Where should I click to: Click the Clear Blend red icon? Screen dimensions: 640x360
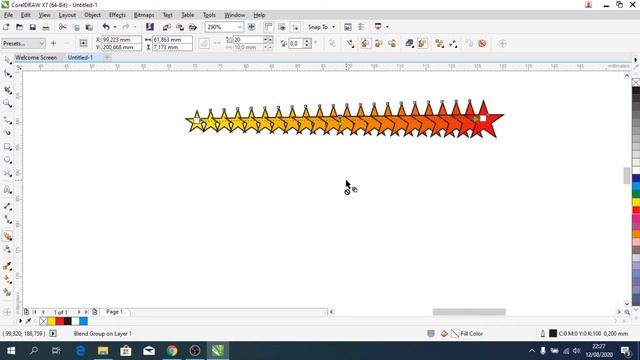pos(482,43)
